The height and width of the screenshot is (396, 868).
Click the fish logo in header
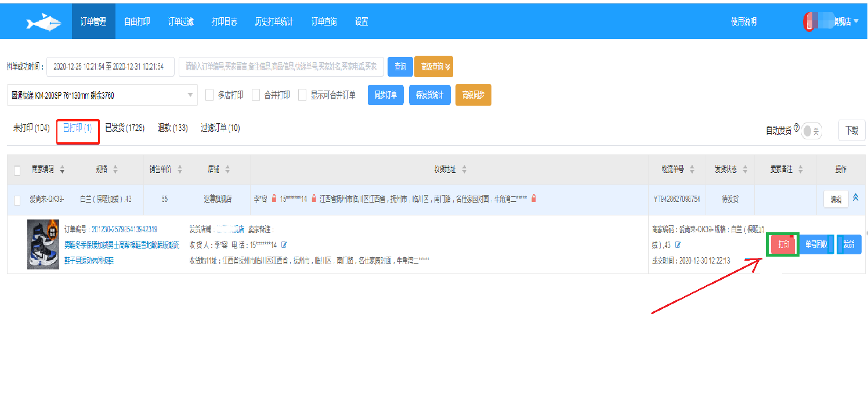(x=44, y=22)
